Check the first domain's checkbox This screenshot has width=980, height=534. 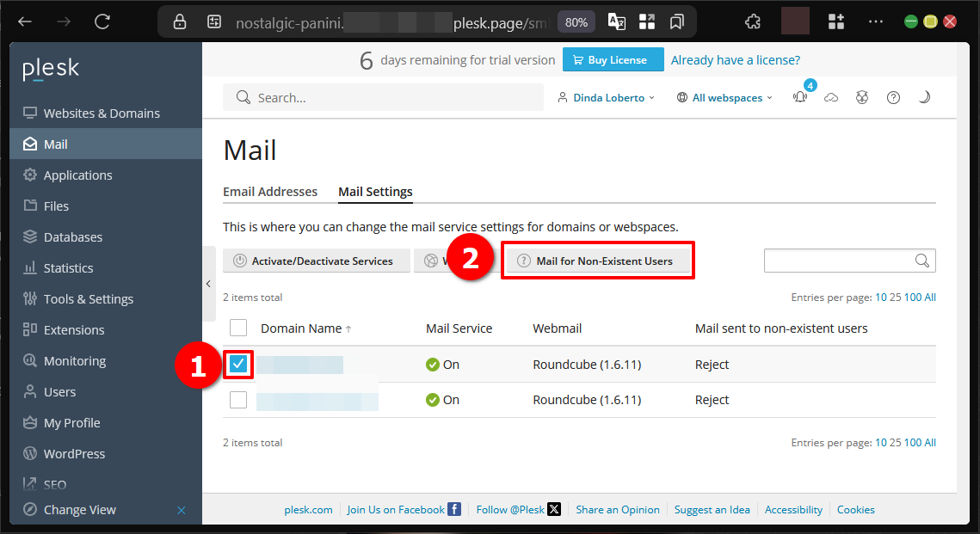coord(237,364)
